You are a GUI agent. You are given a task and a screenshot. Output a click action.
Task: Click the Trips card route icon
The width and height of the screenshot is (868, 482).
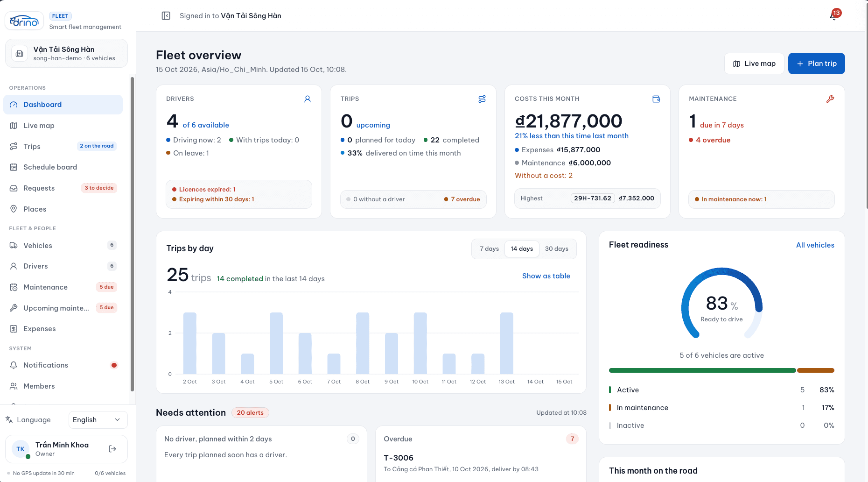[x=482, y=99]
